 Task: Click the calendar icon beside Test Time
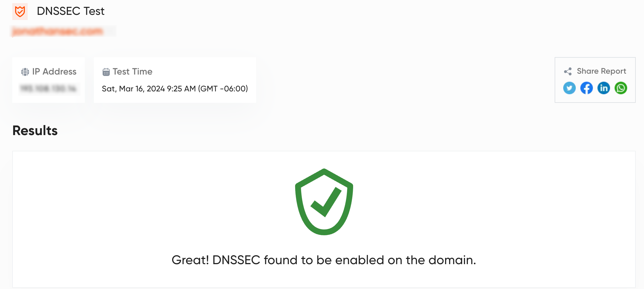[106, 72]
